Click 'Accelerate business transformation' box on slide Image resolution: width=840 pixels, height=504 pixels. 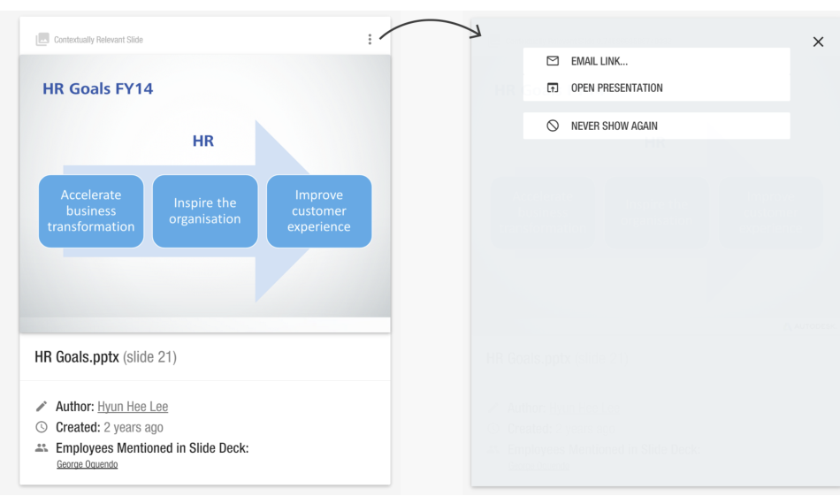click(x=91, y=211)
